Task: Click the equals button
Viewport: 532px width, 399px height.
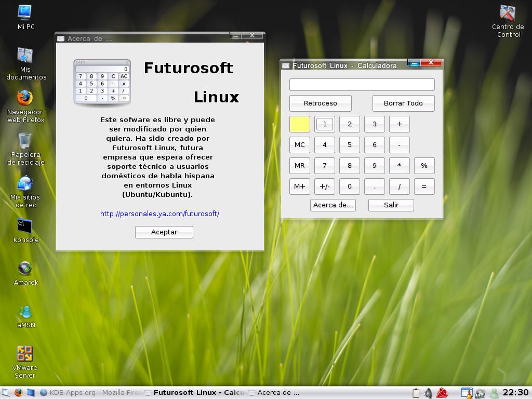Action: click(424, 187)
